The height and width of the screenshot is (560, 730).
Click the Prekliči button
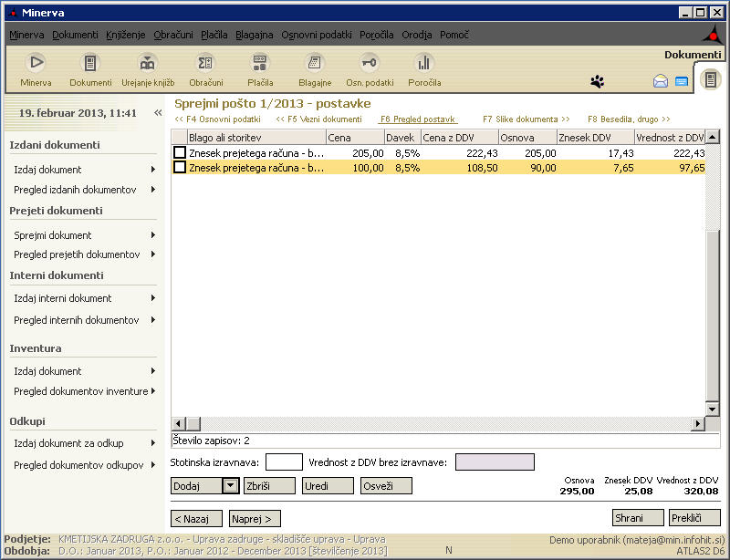pos(693,518)
